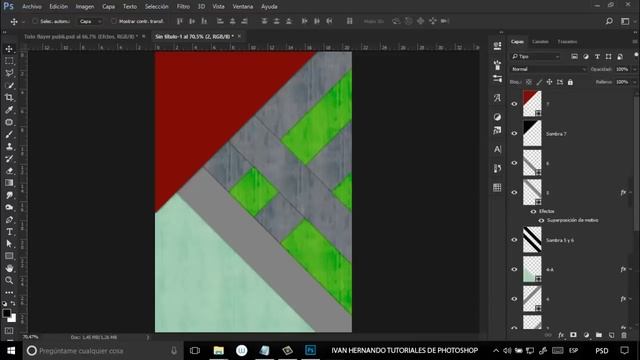
Task: Open the workspace switcher dropdown icon
Action: tap(625, 21)
